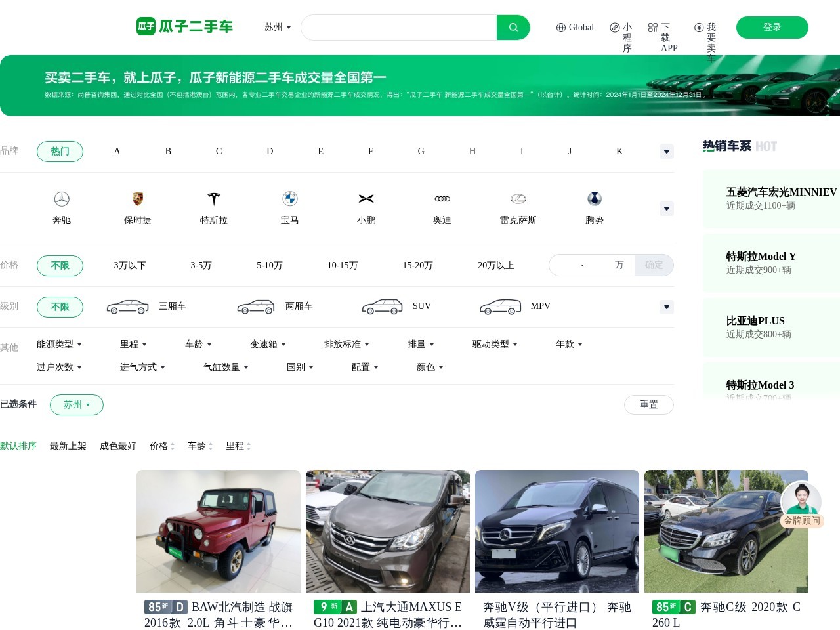The width and height of the screenshot is (840, 630).
Task: Select the Tesla (特斯拉) brand logo
Action: pos(214,199)
